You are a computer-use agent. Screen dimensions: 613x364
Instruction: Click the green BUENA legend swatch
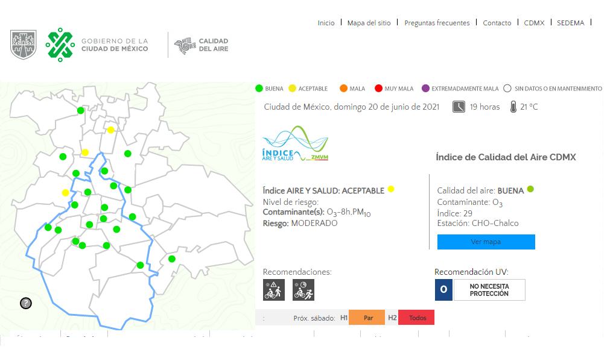click(259, 89)
